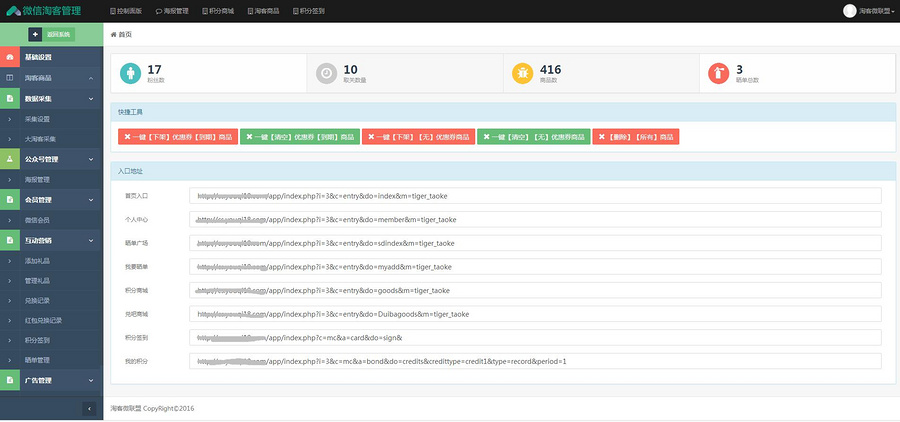The height and width of the screenshot is (422, 900).
Task: Click the red extinguisher icon for 晒单总数
Action: (x=719, y=73)
